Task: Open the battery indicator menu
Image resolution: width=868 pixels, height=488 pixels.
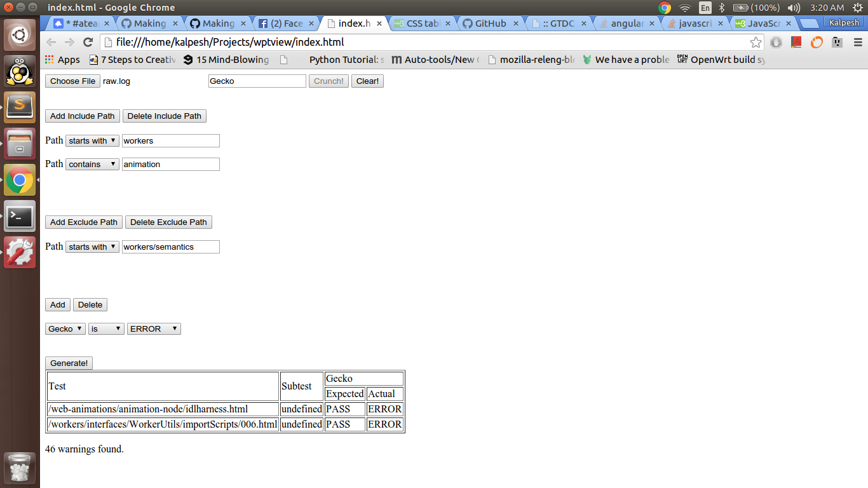Action: tap(756, 8)
